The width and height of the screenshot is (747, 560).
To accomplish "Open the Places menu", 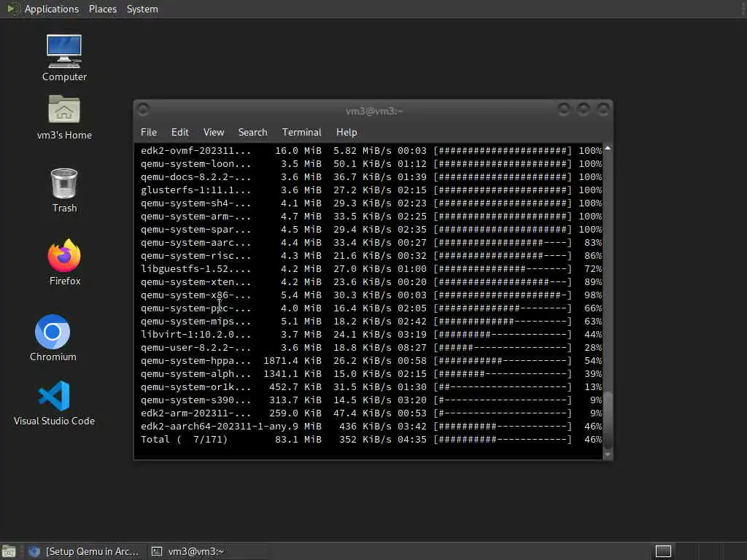I will pos(102,9).
